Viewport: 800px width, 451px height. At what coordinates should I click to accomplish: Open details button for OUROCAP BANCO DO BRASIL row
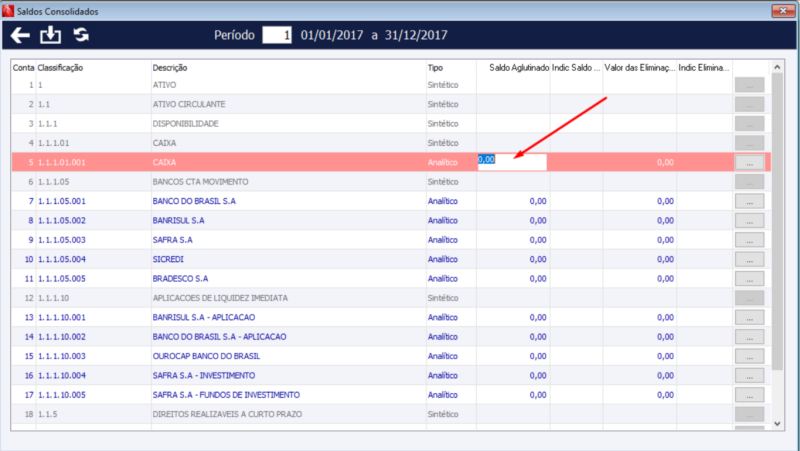(749, 357)
